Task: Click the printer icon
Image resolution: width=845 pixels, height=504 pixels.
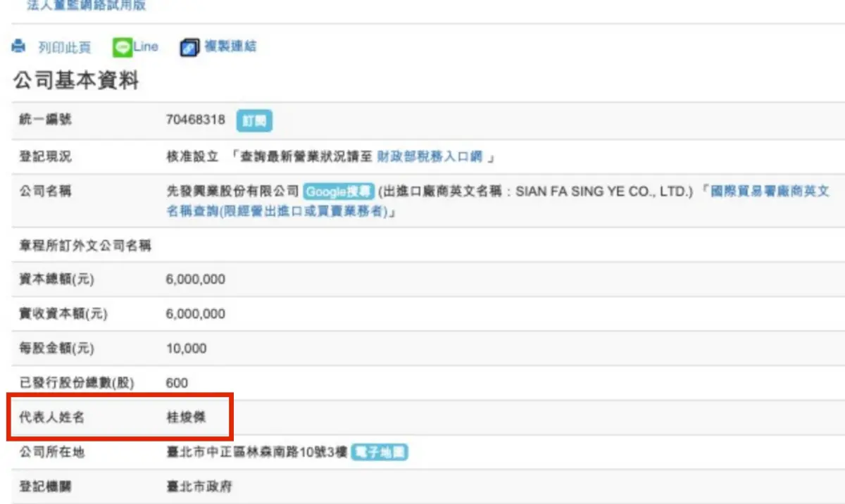Action: 19,47
